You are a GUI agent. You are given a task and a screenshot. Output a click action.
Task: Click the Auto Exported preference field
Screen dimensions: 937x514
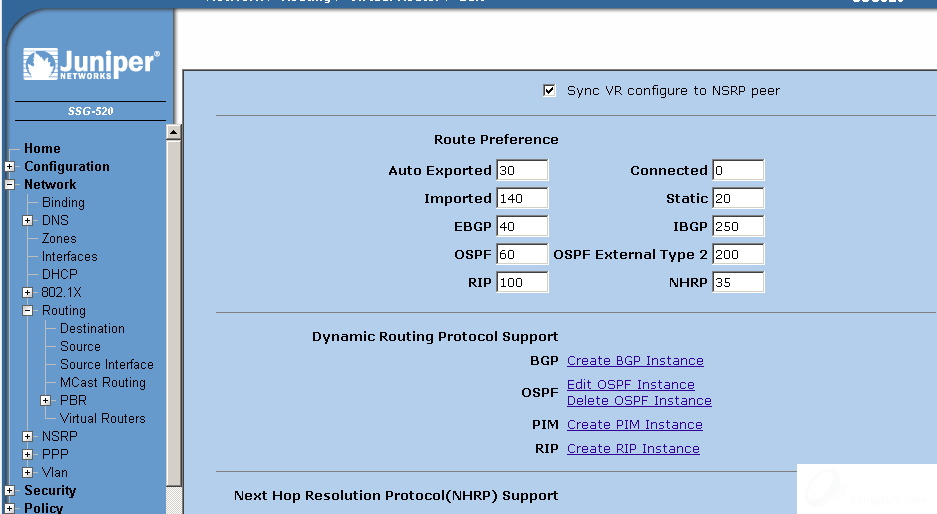(521, 171)
